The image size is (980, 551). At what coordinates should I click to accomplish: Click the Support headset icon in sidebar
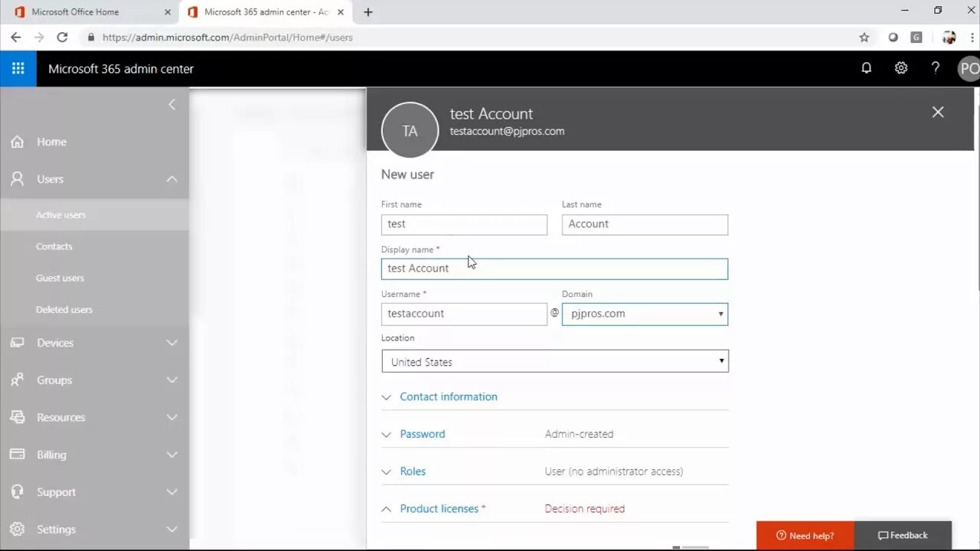(x=17, y=492)
